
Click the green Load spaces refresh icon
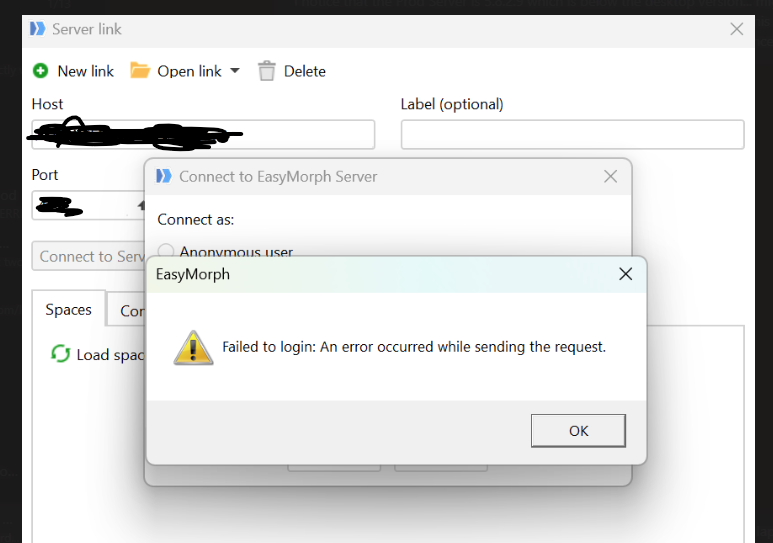click(61, 354)
